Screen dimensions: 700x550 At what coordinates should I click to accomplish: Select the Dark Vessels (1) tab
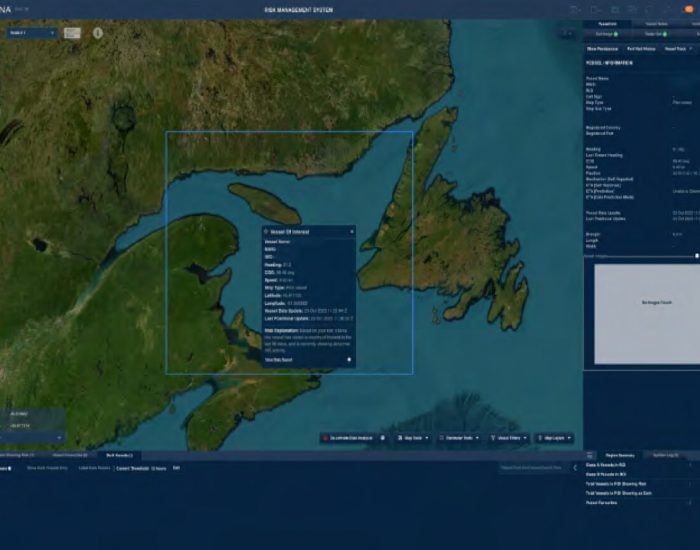(119, 454)
